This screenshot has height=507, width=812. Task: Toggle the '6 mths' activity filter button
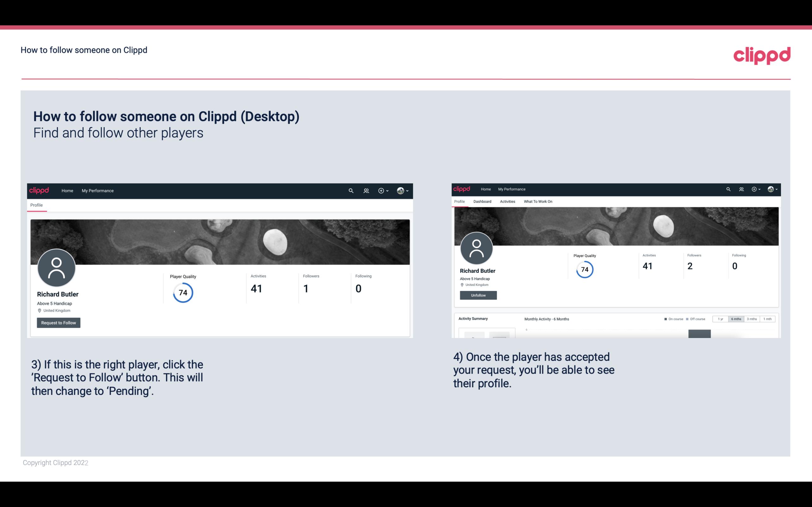736,318
